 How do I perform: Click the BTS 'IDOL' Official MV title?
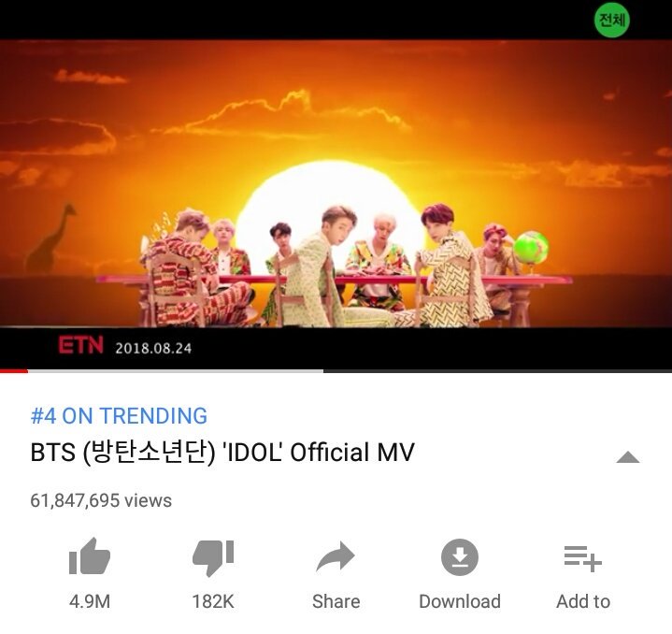[222, 453]
